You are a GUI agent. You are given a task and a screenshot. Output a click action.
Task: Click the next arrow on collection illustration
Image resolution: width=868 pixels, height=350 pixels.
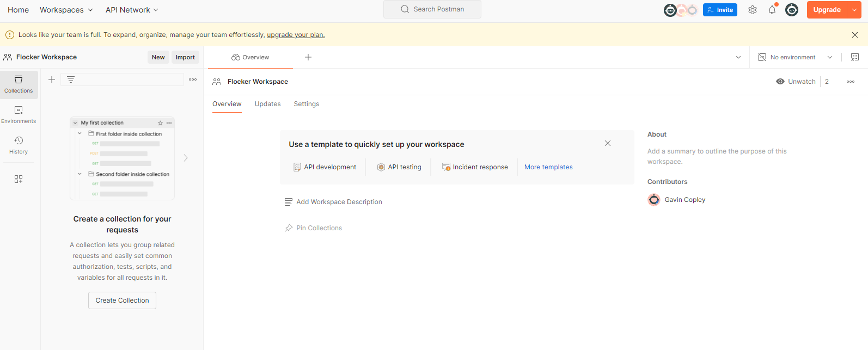tap(186, 158)
